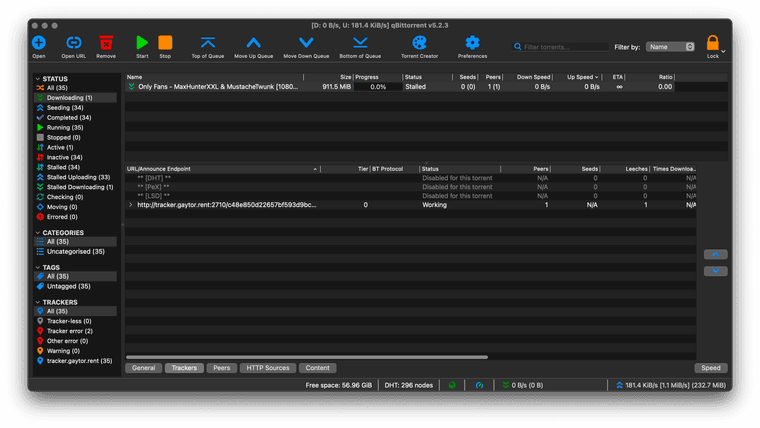Screen dimensions: 760x428
Task: Open Preferences gear icon
Action: click(x=473, y=43)
